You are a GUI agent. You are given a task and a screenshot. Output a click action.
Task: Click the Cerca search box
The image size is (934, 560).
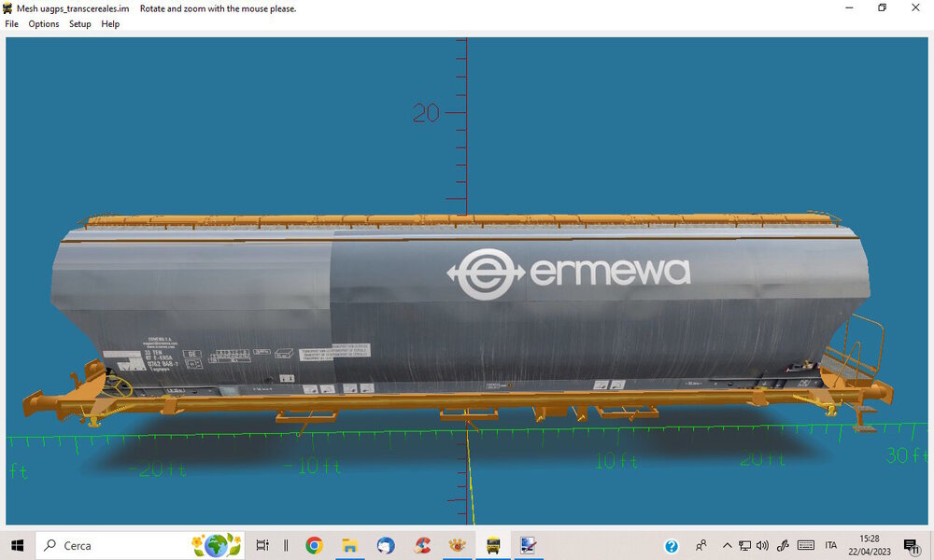(140, 545)
